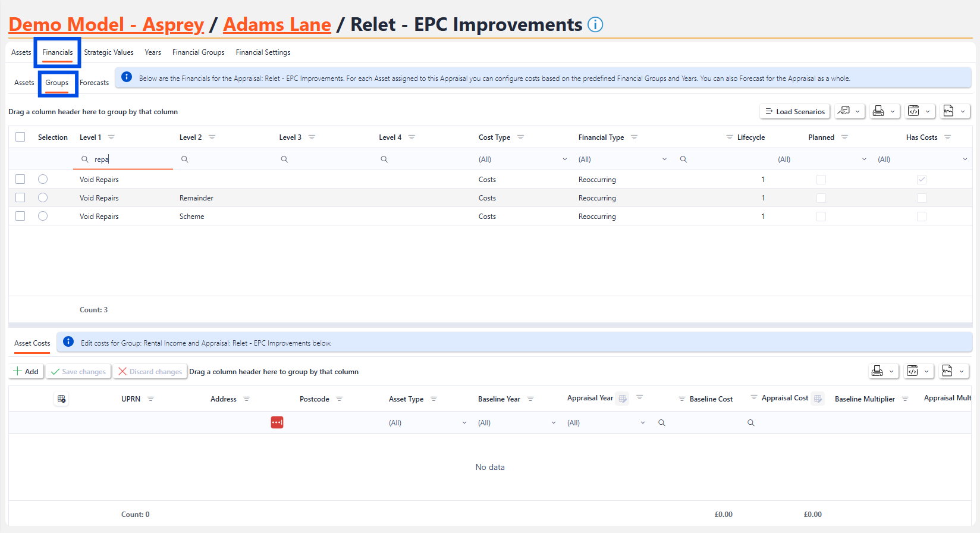Click the printer icon in the upper grid toolbar
Image resolution: width=980 pixels, height=533 pixels.
coord(878,111)
